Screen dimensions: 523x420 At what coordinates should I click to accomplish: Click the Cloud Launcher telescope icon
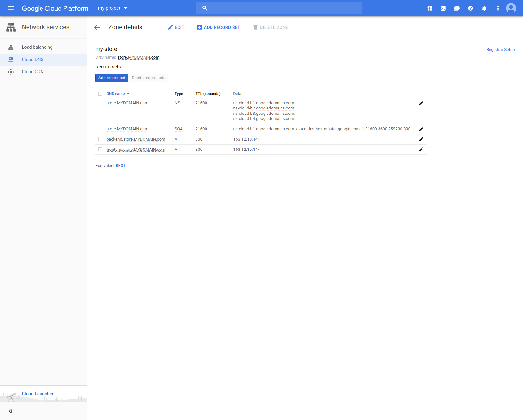tap(11, 397)
